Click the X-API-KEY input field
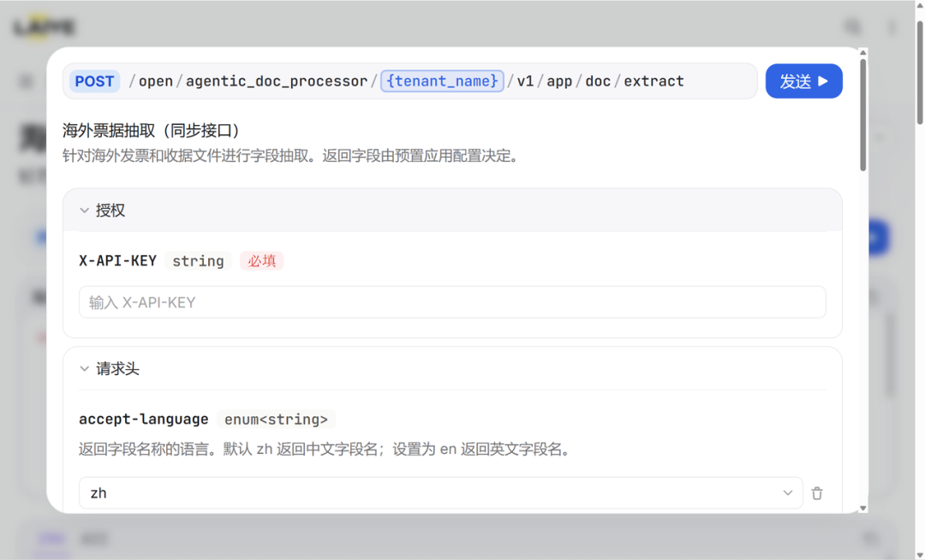This screenshot has width=925, height=560. (x=452, y=302)
